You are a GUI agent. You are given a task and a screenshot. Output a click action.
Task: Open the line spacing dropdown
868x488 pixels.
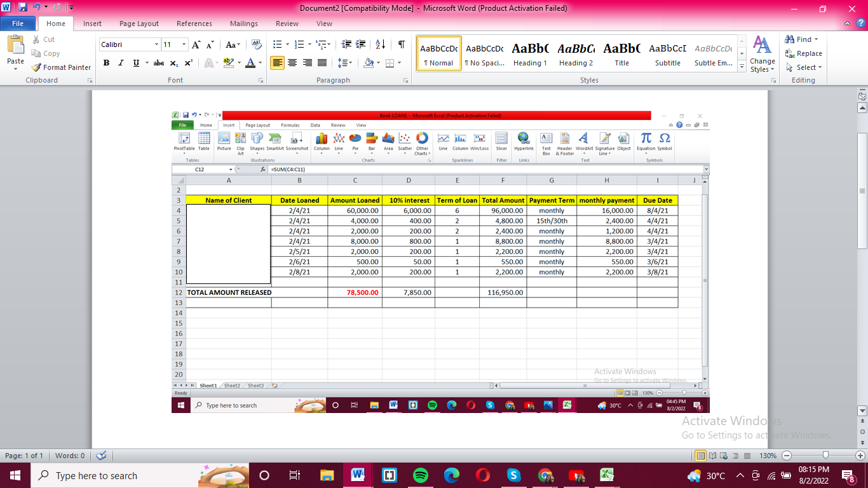(x=345, y=63)
